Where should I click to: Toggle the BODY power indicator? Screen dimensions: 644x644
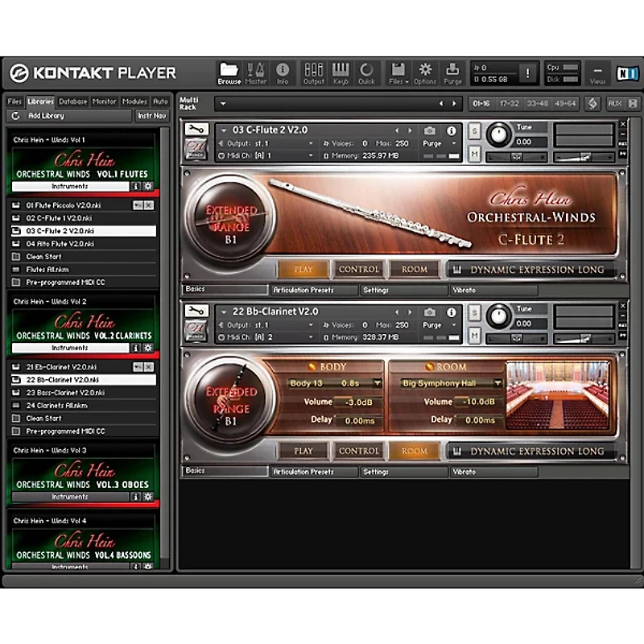click(312, 366)
